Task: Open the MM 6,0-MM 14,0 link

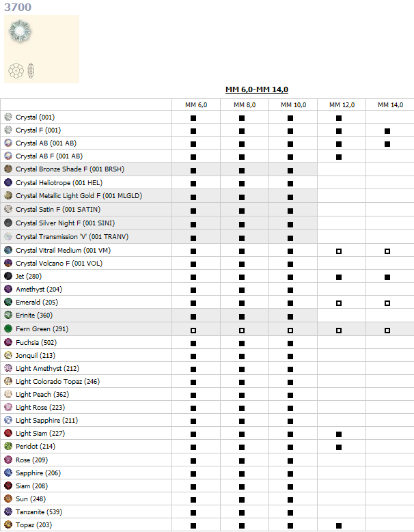Action: [x=257, y=89]
